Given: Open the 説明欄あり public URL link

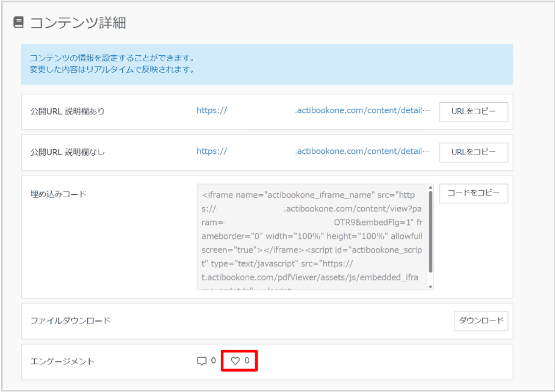Looking at the screenshot, I should pos(313,111).
